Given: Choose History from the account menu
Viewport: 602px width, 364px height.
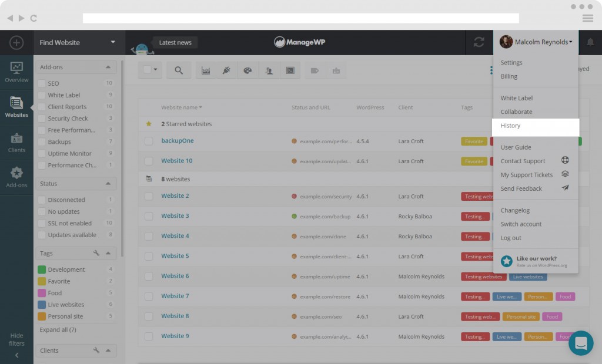Looking at the screenshot, I should (510, 126).
